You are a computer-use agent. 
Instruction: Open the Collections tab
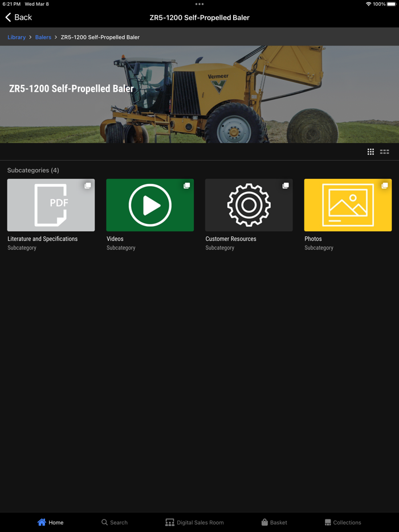pyautogui.click(x=343, y=522)
